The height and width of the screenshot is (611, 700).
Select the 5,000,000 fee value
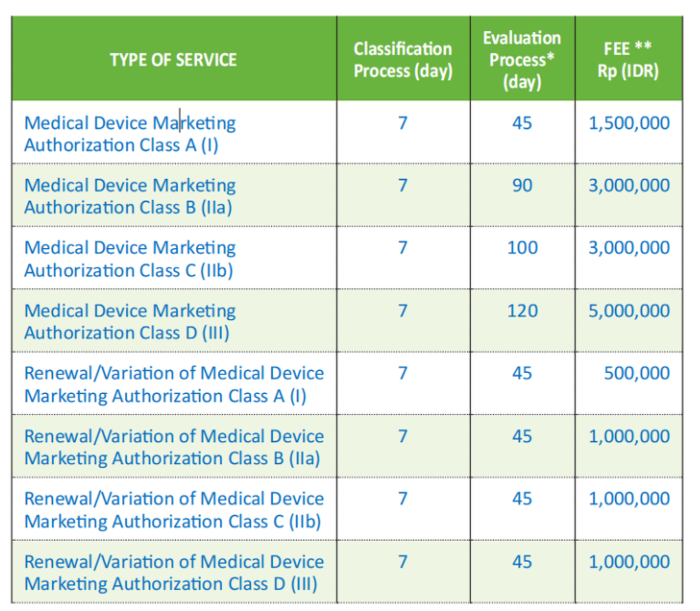pos(629,311)
